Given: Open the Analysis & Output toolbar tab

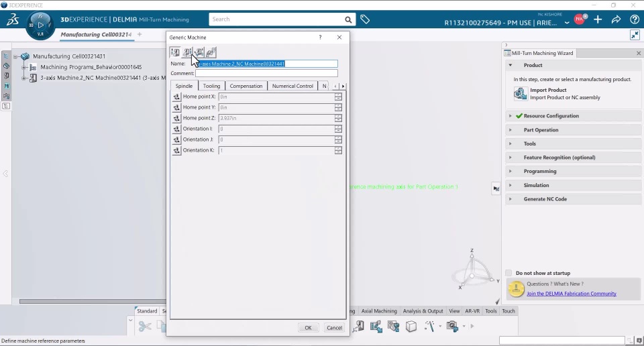Looking at the screenshot, I should [x=423, y=311].
